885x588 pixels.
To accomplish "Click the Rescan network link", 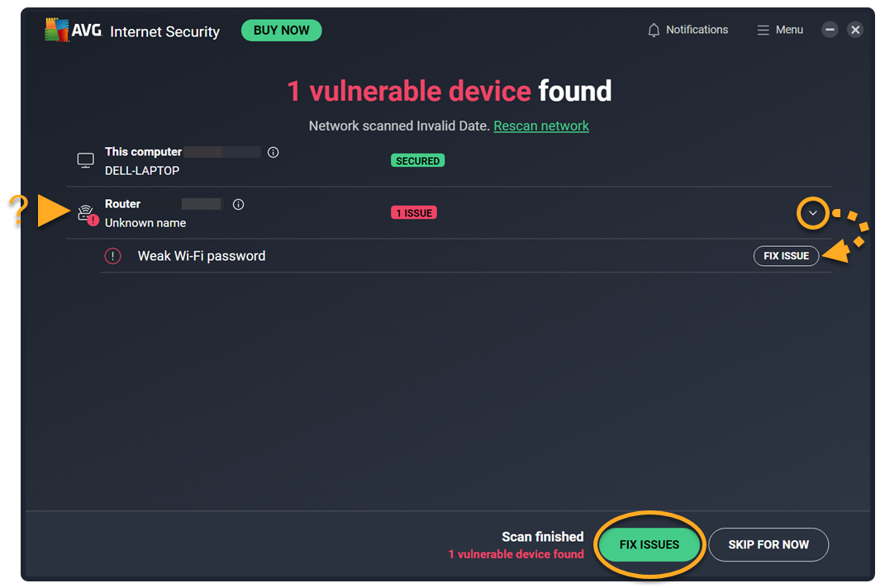I will tap(541, 126).
